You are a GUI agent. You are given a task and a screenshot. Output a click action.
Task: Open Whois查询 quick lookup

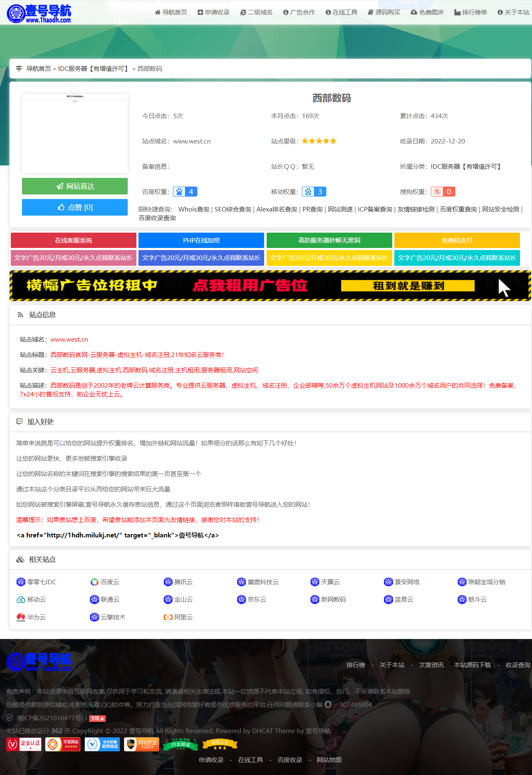click(194, 209)
